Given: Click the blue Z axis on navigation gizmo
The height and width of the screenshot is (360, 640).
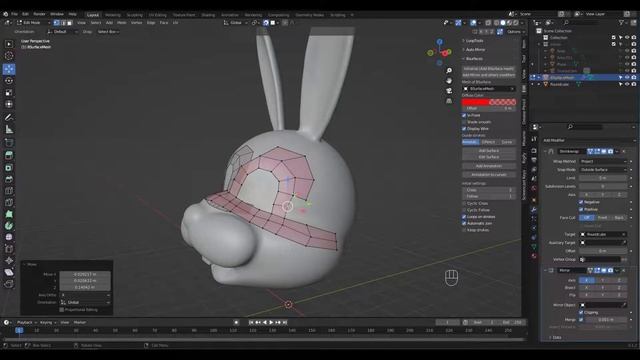Looking at the screenshot, I should click(440, 42).
